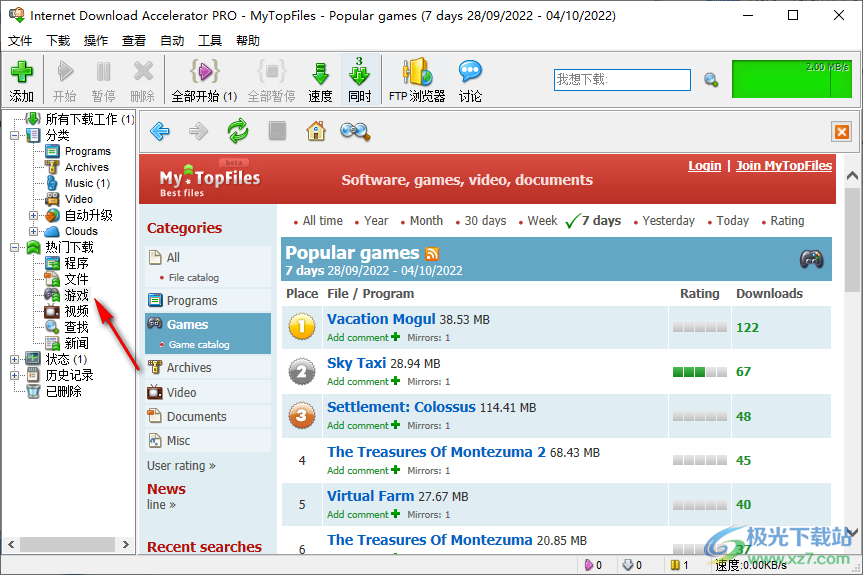This screenshot has height=575, width=863.
Task: Click the 全部开始 start-all icon
Action: (x=205, y=72)
